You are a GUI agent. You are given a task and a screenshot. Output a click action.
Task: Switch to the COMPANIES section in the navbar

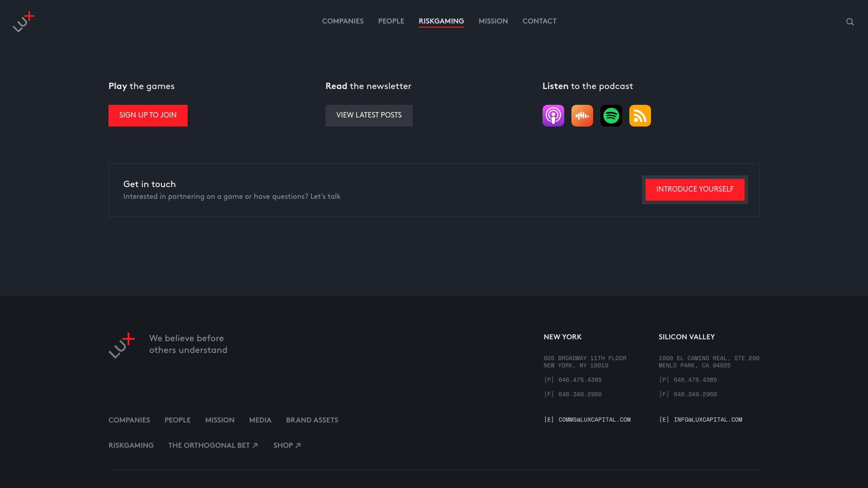pos(343,21)
